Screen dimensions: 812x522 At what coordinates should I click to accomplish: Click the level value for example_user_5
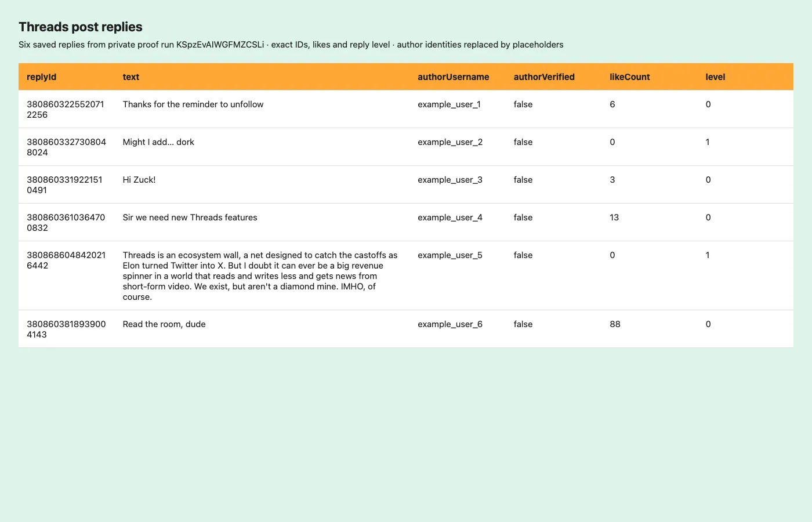click(708, 255)
